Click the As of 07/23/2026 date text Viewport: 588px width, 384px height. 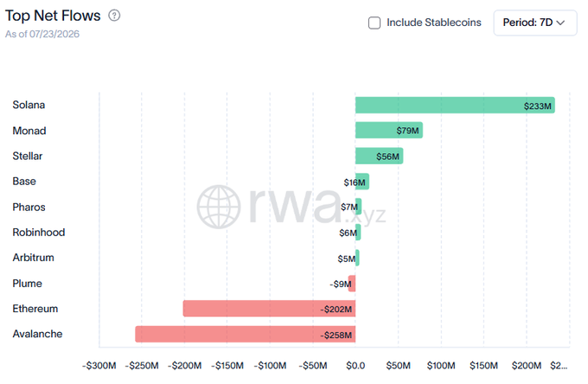tap(42, 34)
